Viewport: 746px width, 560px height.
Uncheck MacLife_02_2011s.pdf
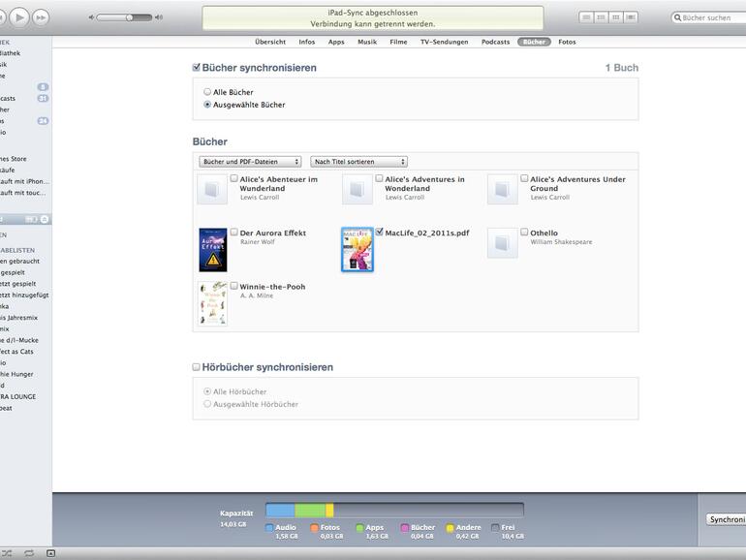(379, 233)
